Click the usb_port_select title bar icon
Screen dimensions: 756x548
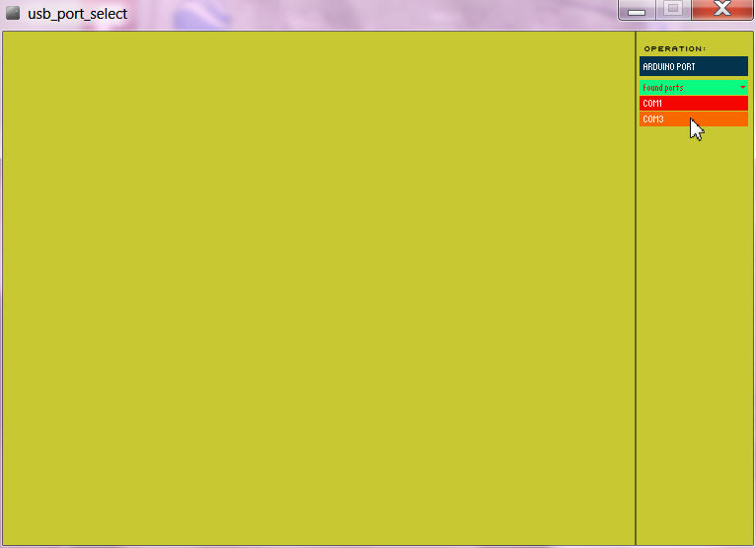click(x=13, y=13)
